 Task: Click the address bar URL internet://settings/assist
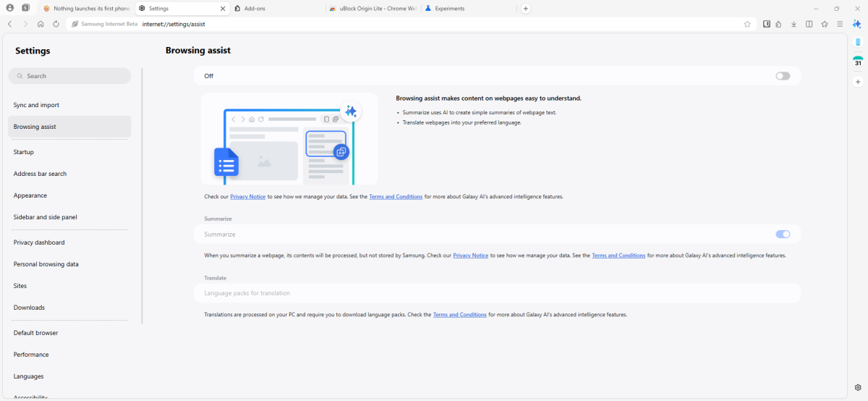coord(173,24)
